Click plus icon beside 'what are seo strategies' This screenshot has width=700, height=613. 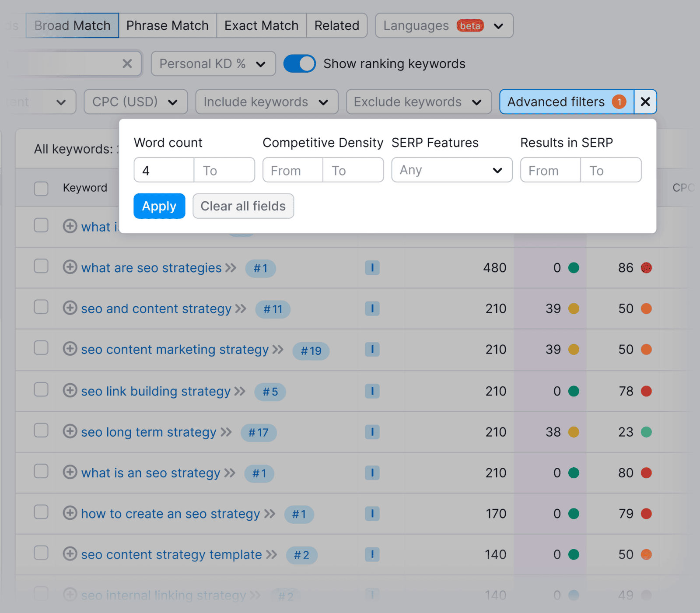70,267
